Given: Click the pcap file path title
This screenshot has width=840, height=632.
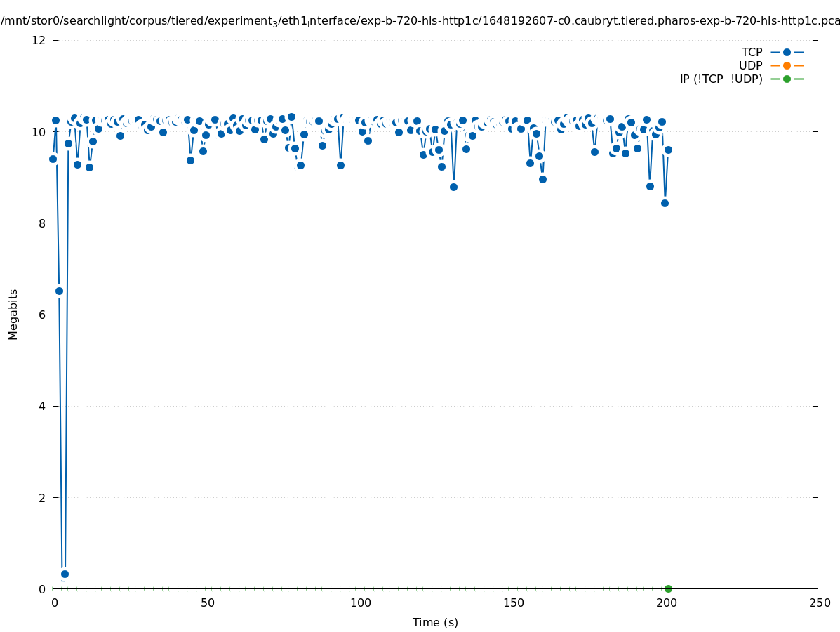Looking at the screenshot, I should coord(420,21).
